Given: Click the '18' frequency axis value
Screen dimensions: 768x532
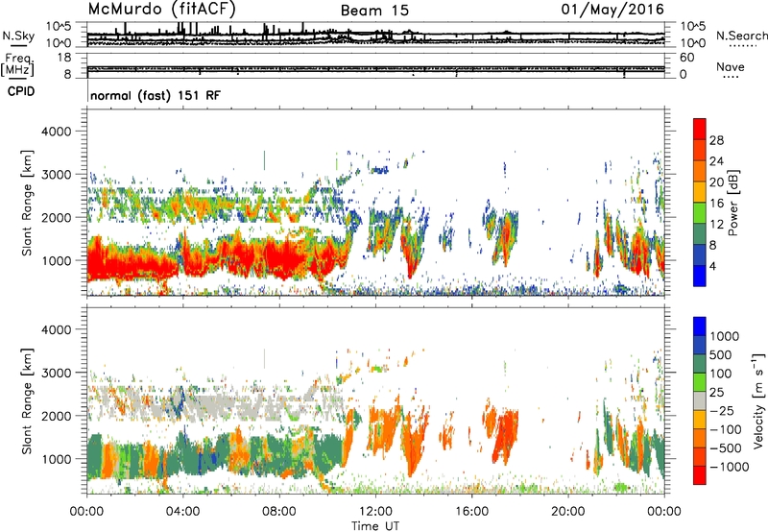Looking at the screenshot, I should (64, 58).
